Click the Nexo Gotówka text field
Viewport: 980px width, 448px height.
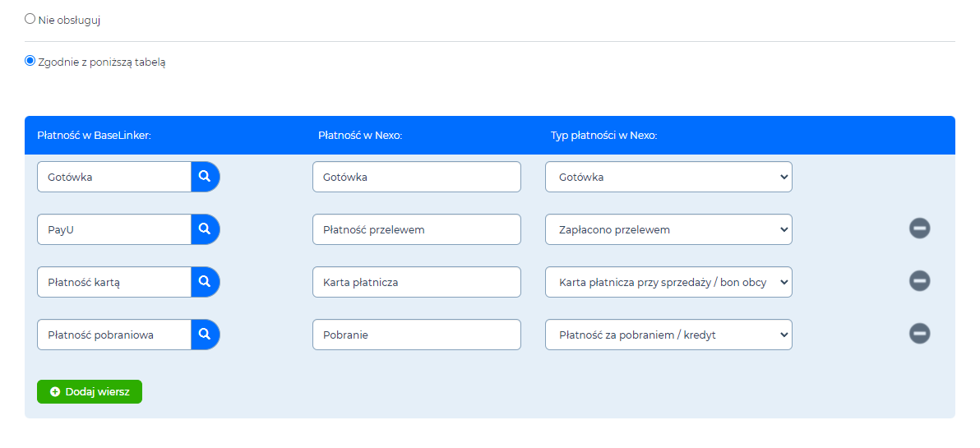(416, 177)
